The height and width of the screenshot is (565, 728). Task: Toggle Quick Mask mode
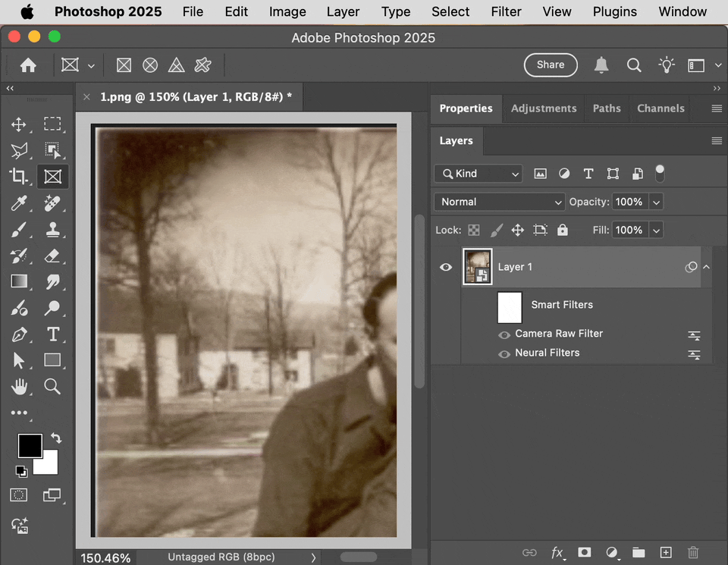point(18,495)
